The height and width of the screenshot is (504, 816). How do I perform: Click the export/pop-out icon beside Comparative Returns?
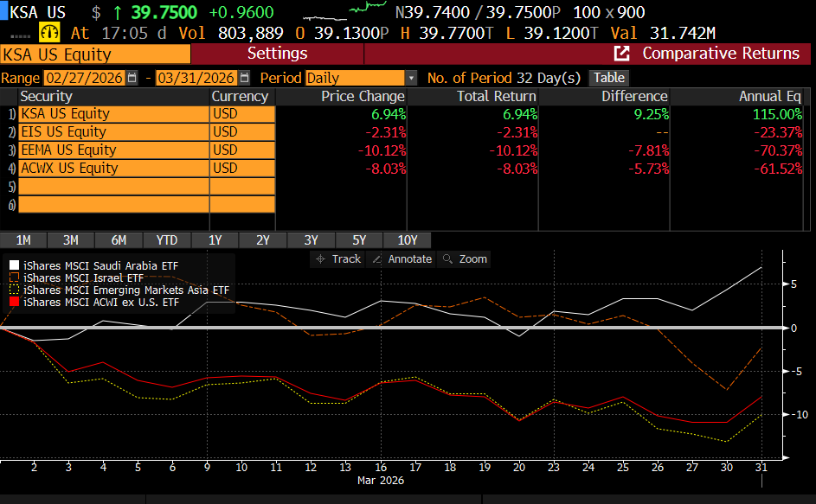(621, 54)
